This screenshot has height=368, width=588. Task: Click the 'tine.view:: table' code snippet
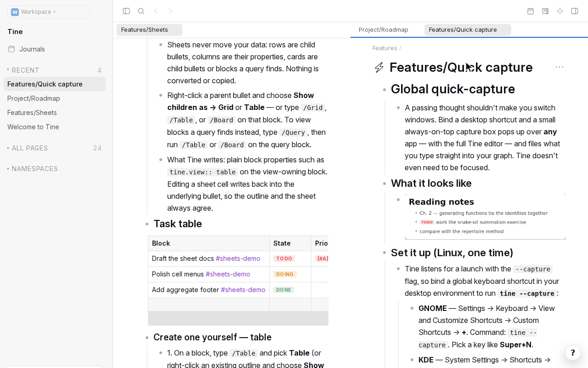coord(203,172)
